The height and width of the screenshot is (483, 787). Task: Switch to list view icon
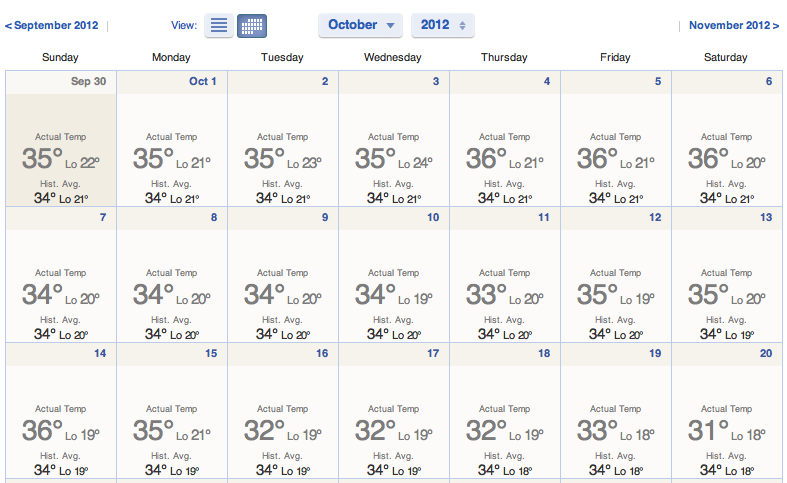[x=220, y=25]
